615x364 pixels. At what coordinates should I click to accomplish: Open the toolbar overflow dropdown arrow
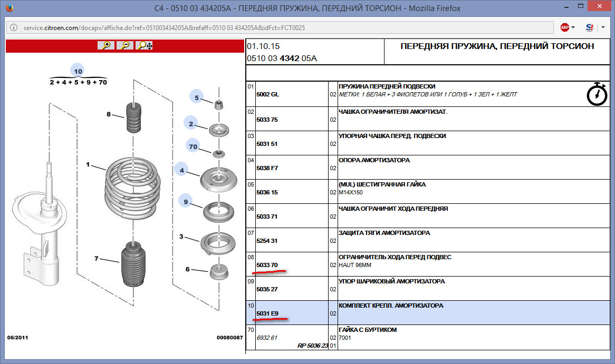[603, 27]
